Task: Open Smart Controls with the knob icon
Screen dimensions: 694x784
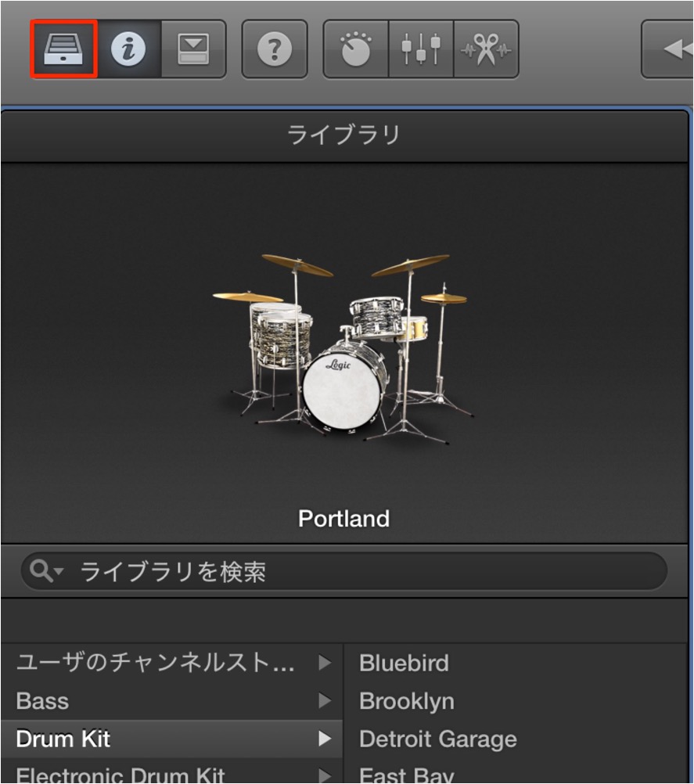Action: point(356,49)
